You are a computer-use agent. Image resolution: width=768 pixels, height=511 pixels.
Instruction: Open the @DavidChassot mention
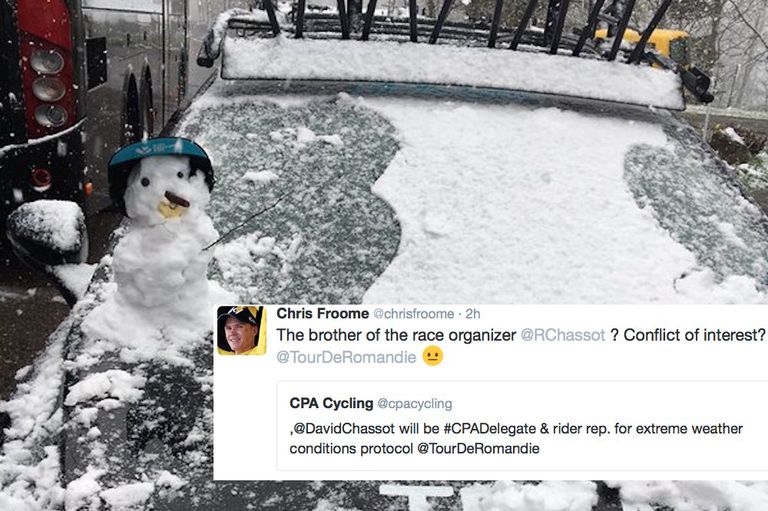(x=344, y=429)
